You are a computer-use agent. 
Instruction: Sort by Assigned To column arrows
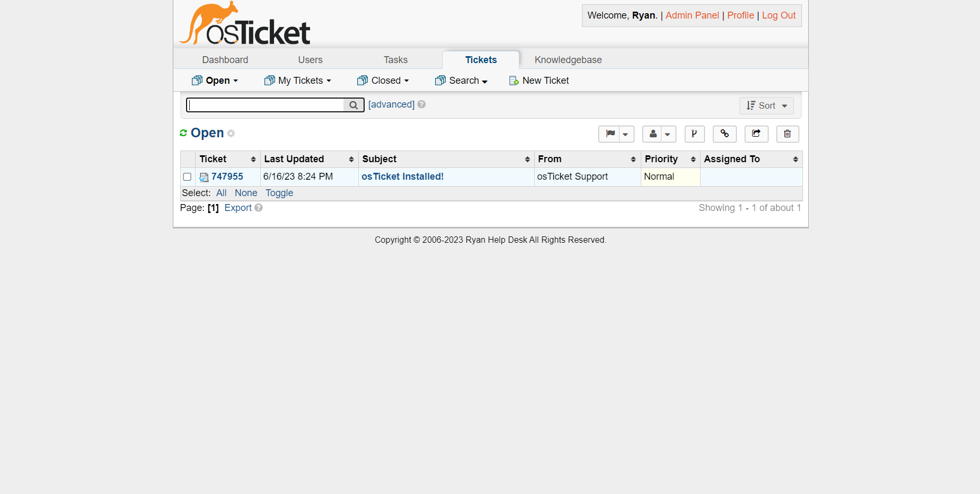pyautogui.click(x=796, y=160)
